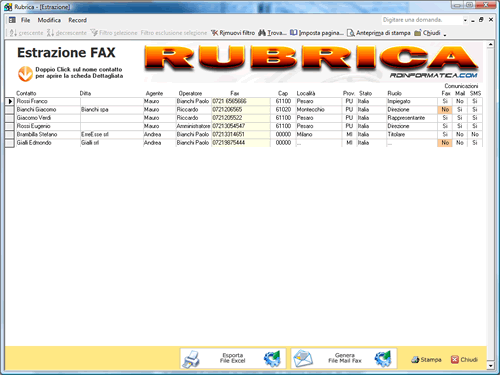Apply Filtro selezione from toolbar

114,33
